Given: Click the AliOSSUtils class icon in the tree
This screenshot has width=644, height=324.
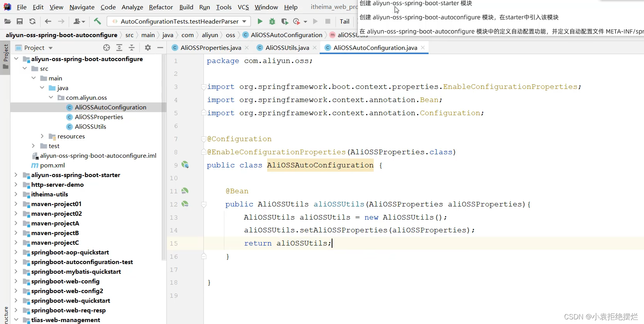Looking at the screenshot, I should [69, 126].
